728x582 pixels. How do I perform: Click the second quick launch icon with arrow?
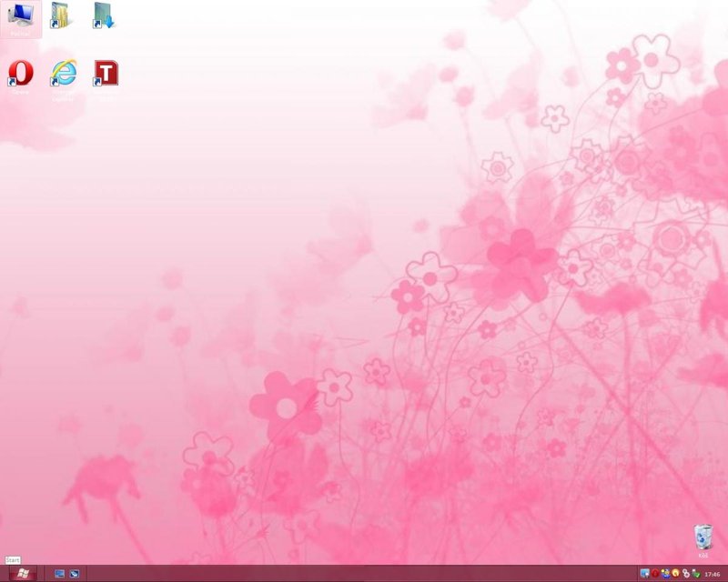coord(75,574)
